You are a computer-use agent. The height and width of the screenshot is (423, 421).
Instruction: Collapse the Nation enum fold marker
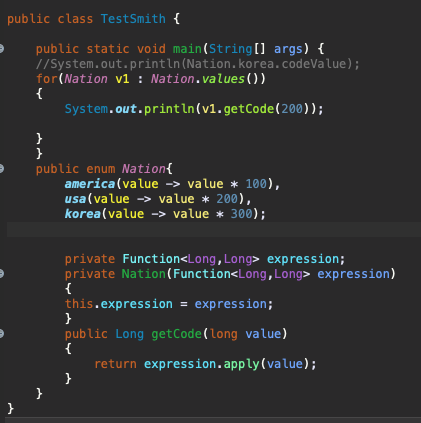(1, 169)
